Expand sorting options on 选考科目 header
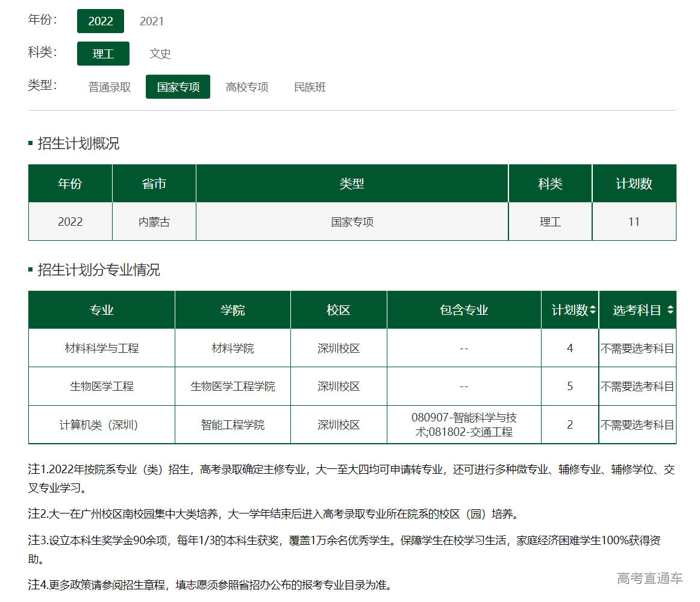Viewport: 700px width, 602px height. (670, 309)
